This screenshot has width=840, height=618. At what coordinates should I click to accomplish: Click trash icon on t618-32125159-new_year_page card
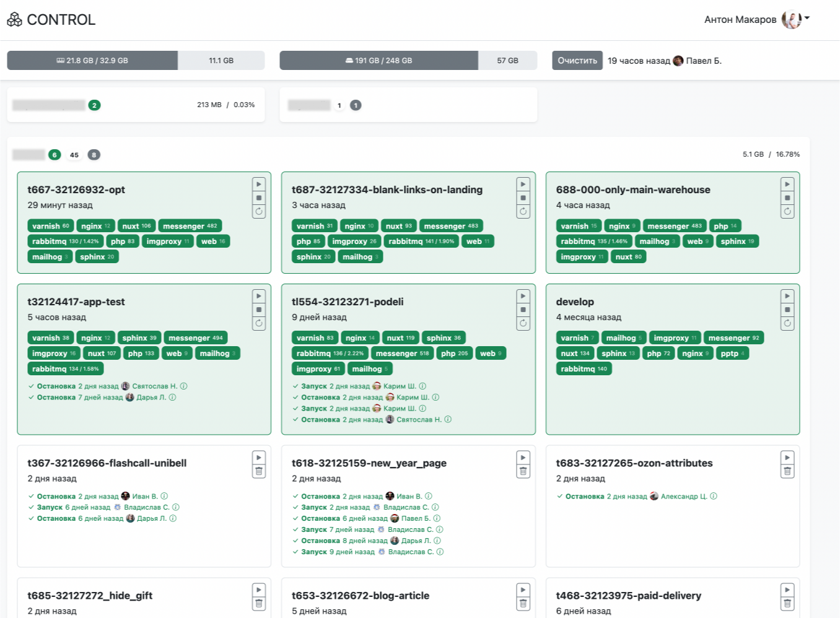[x=523, y=471]
